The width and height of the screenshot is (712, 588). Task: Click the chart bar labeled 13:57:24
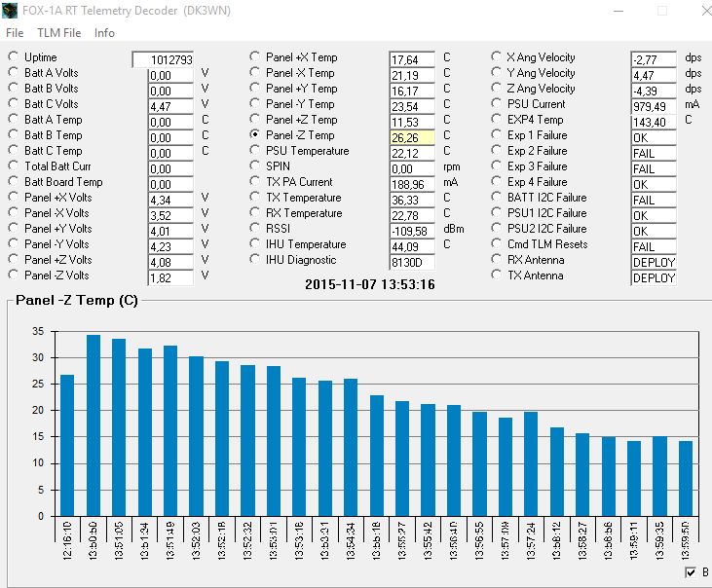531,464
